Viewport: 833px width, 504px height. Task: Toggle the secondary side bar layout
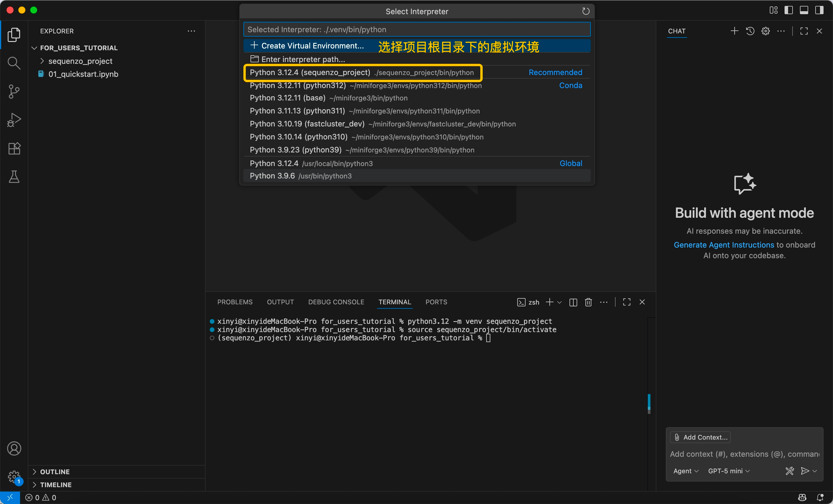[819, 10]
